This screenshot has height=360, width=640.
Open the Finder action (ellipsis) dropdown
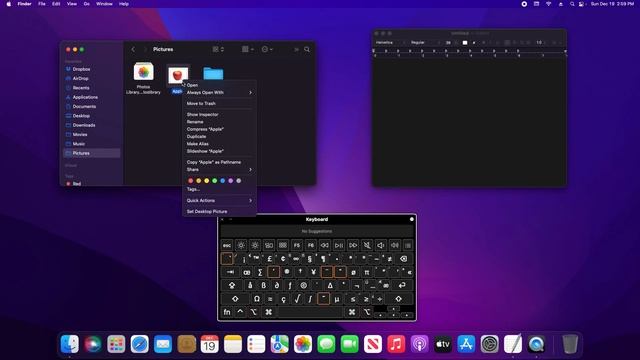[267, 49]
